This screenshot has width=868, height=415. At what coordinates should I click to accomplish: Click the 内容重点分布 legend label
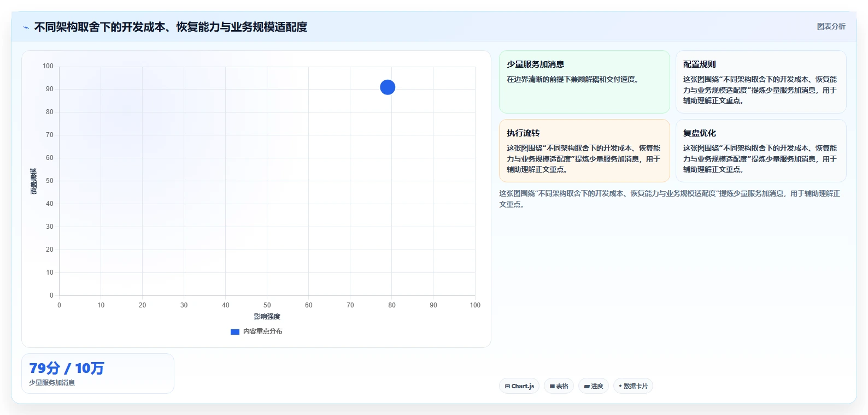[x=263, y=331]
